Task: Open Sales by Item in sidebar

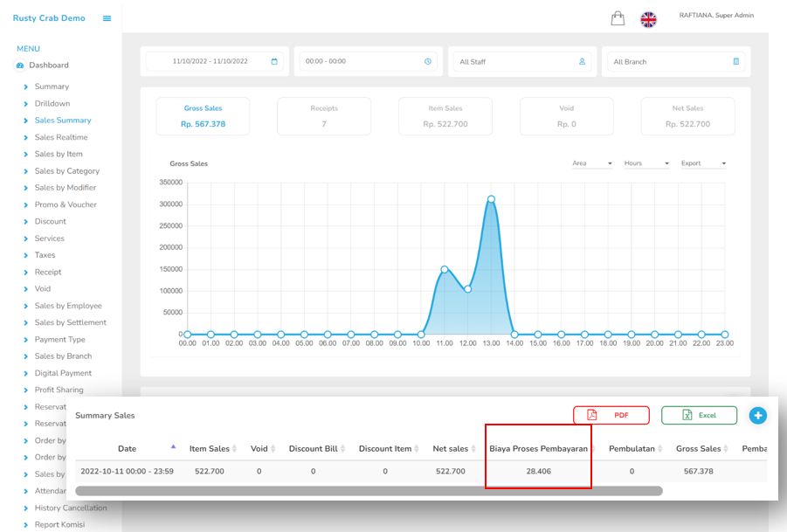Action: 59,154
